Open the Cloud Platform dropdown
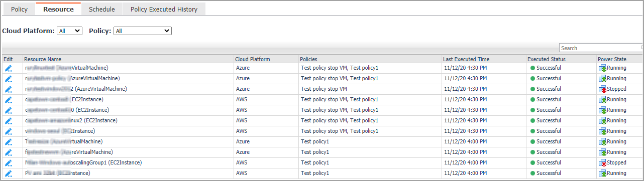The height and width of the screenshot is (181, 644). click(69, 31)
